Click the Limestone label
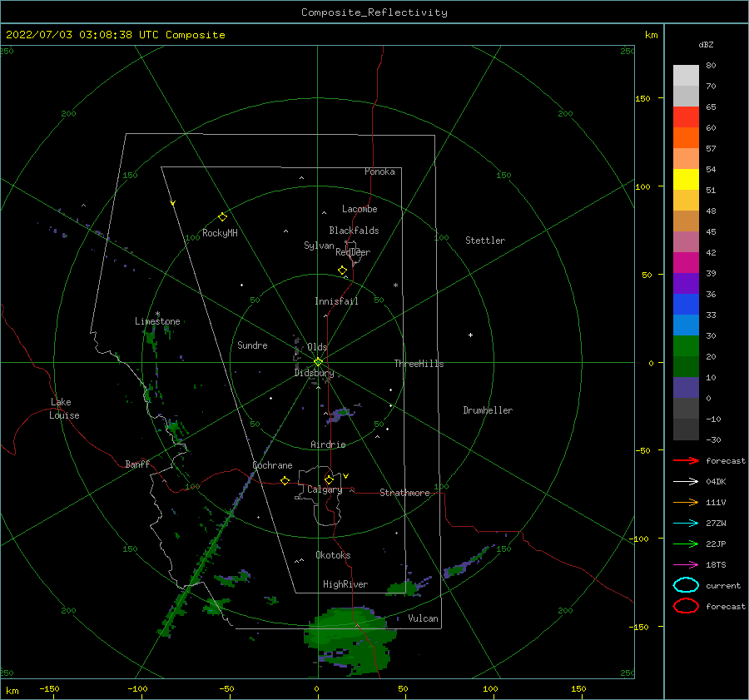This screenshot has width=749, height=700. pyautogui.click(x=157, y=321)
